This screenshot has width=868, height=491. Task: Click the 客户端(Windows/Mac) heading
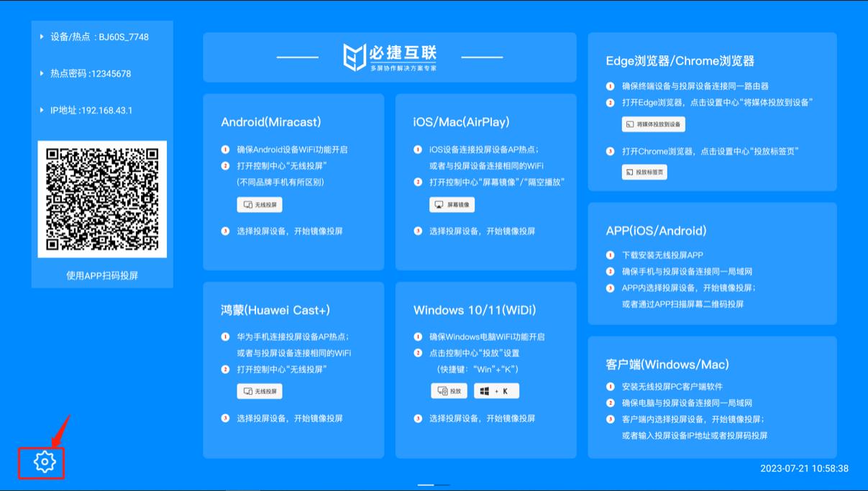[667, 364]
